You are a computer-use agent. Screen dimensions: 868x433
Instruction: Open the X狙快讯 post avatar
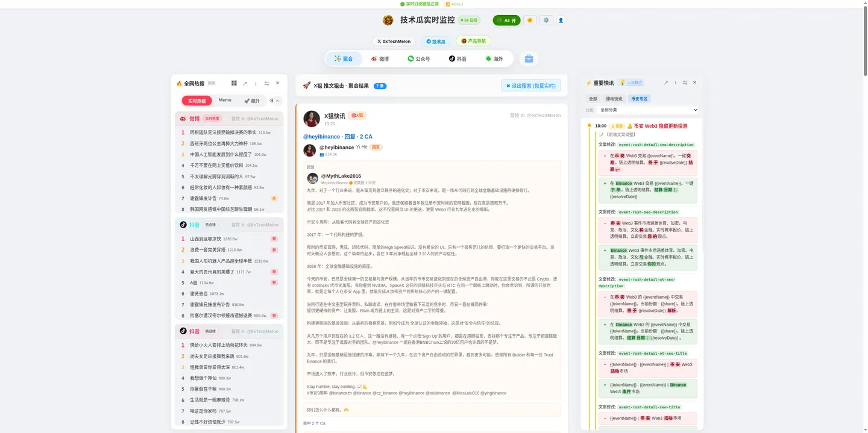tap(312, 119)
